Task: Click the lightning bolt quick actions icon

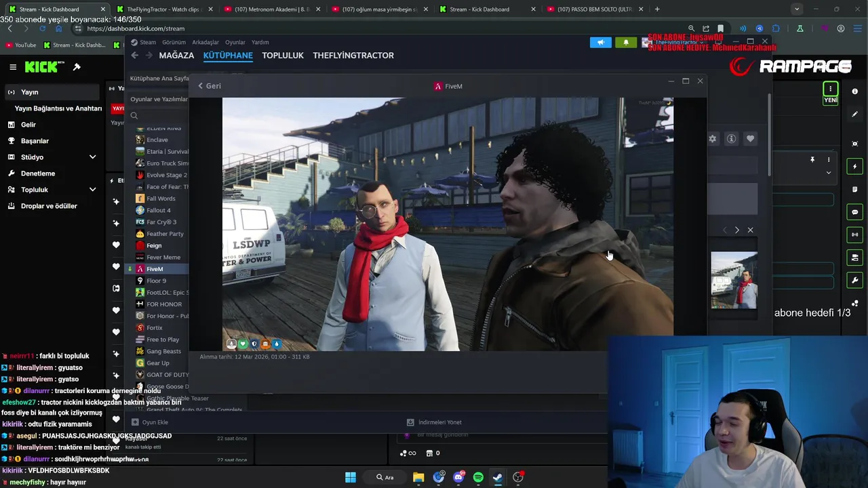Action: point(855,167)
